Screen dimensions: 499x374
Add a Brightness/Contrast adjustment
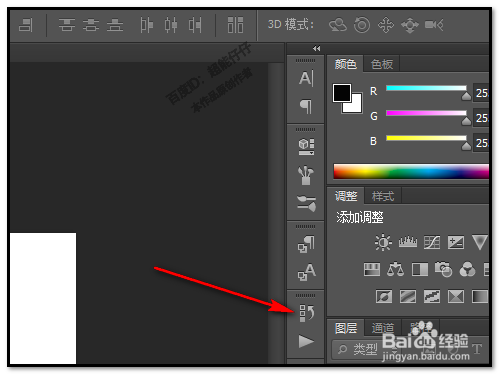pyautogui.click(x=383, y=242)
